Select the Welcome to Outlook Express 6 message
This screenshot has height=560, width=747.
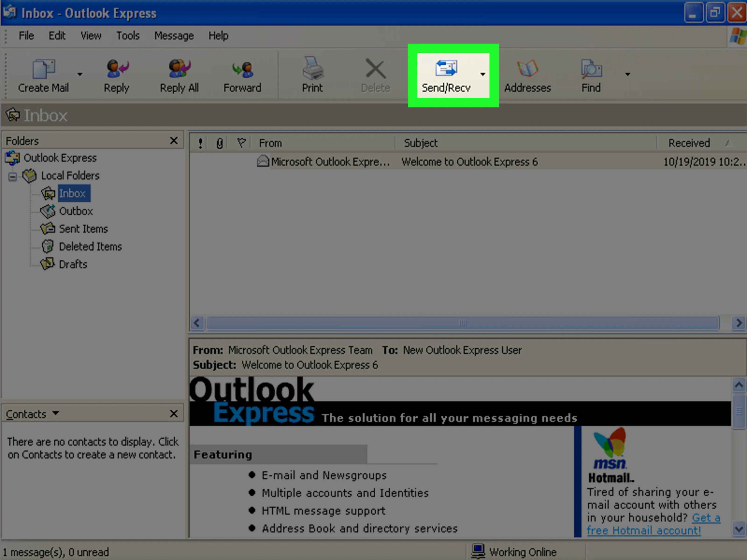click(469, 162)
